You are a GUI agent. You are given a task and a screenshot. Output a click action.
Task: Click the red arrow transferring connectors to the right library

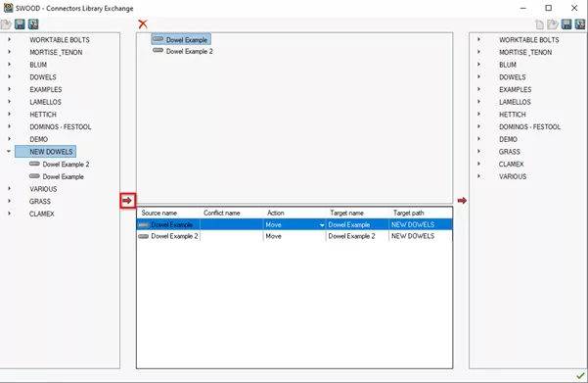462,201
